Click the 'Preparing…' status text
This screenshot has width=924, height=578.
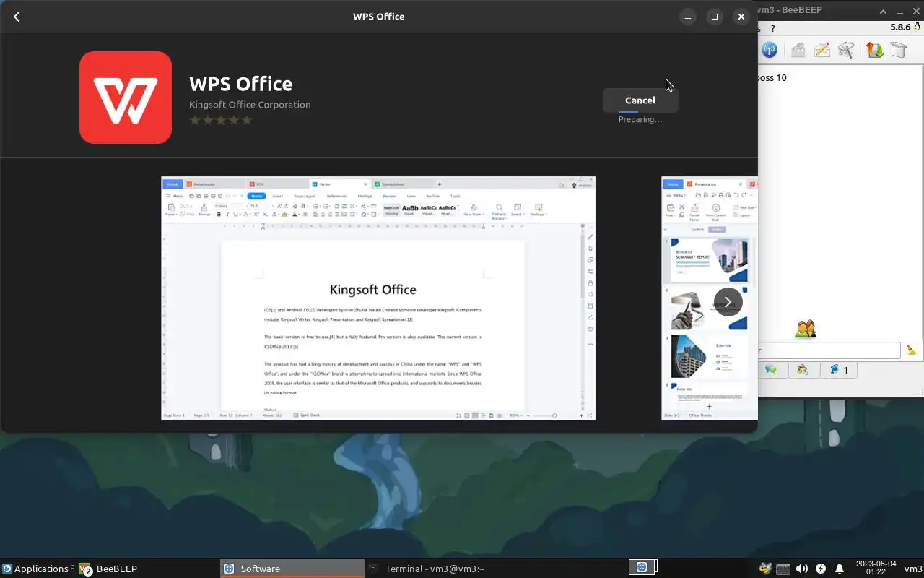(640, 120)
